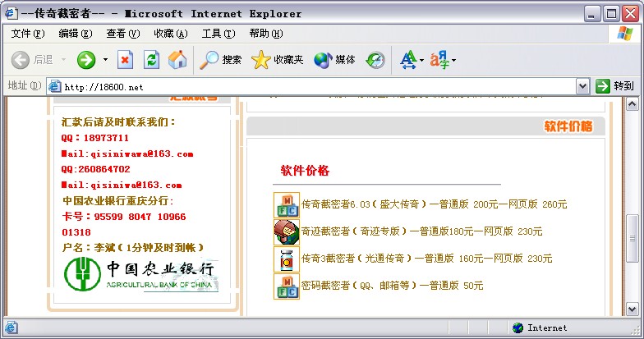Go to the Home page icon
Viewport: 644px width, 339px height.
pyautogui.click(x=177, y=60)
